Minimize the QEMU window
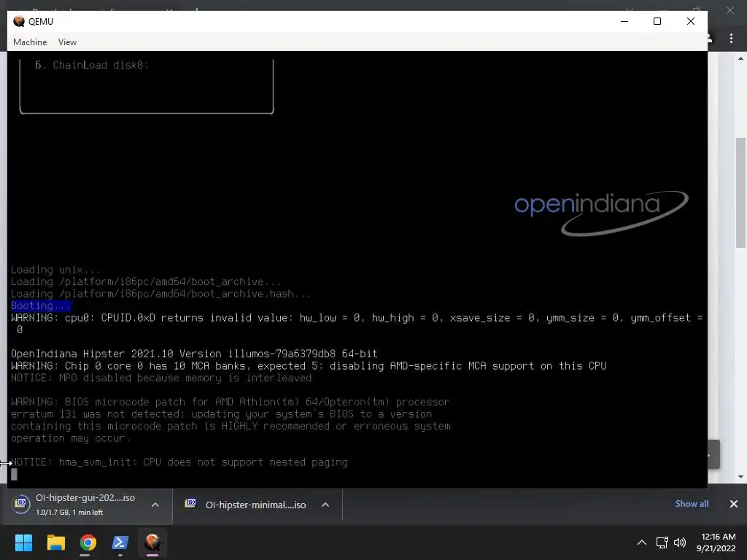747x560 pixels. (x=624, y=21)
